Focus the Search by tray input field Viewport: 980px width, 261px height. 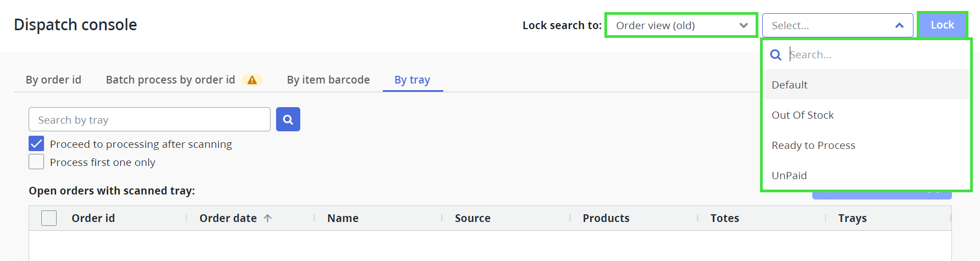point(150,119)
